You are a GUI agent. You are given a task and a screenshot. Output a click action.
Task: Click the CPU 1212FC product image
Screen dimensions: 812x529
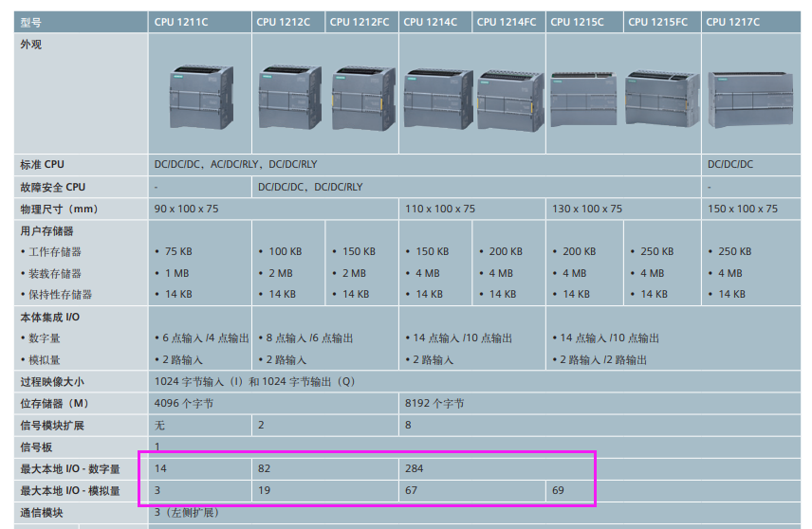(x=364, y=98)
